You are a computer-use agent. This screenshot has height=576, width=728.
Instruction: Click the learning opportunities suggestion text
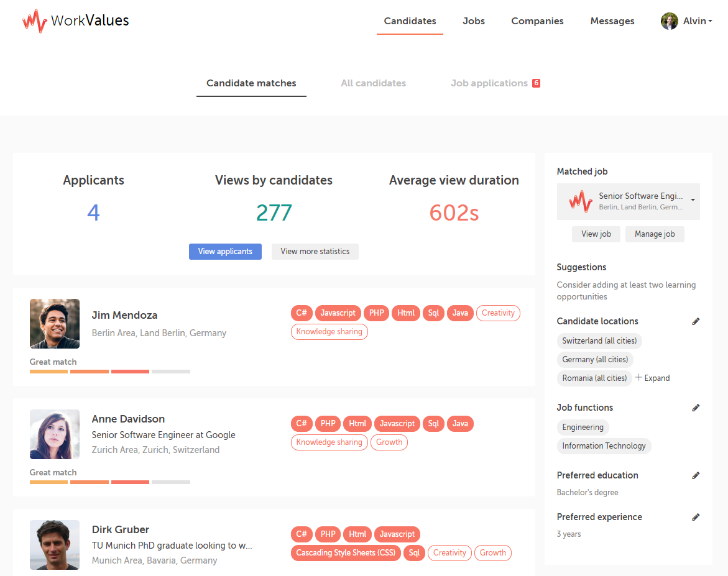tap(626, 291)
